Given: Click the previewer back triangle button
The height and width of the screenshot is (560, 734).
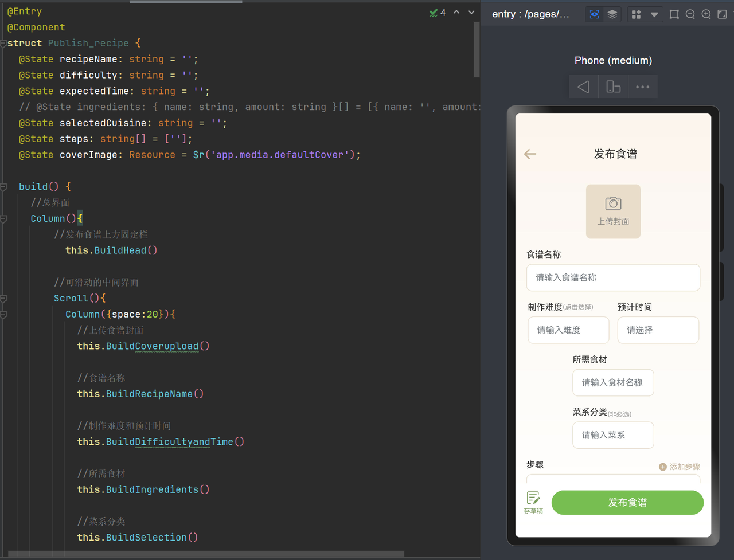Looking at the screenshot, I should [x=584, y=87].
